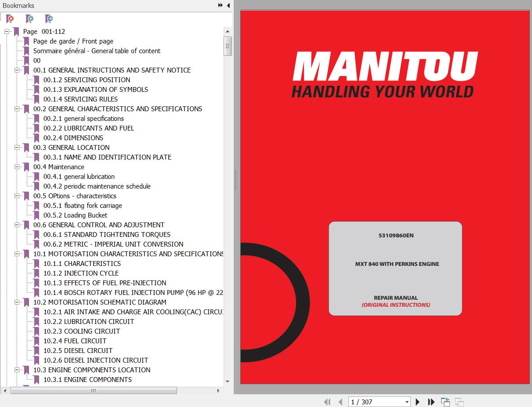Click the bookmark go-to arrow icon
The image size is (532, 407).
49,19
